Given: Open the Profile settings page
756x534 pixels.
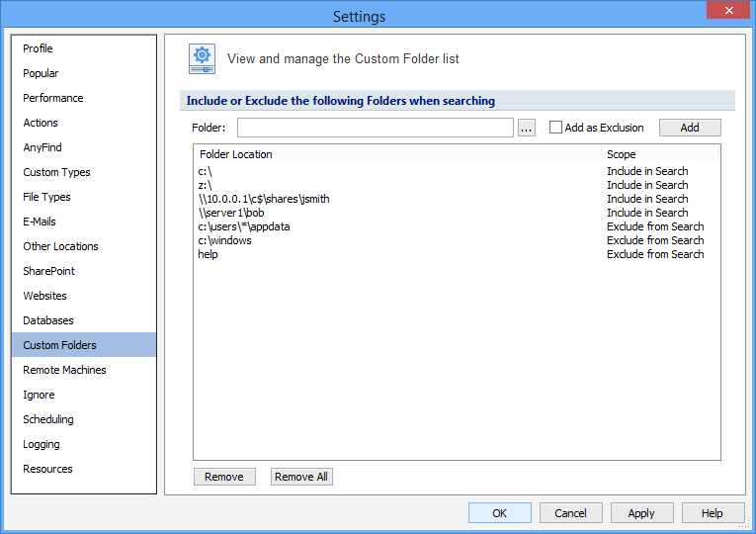Looking at the screenshot, I should tap(39, 48).
